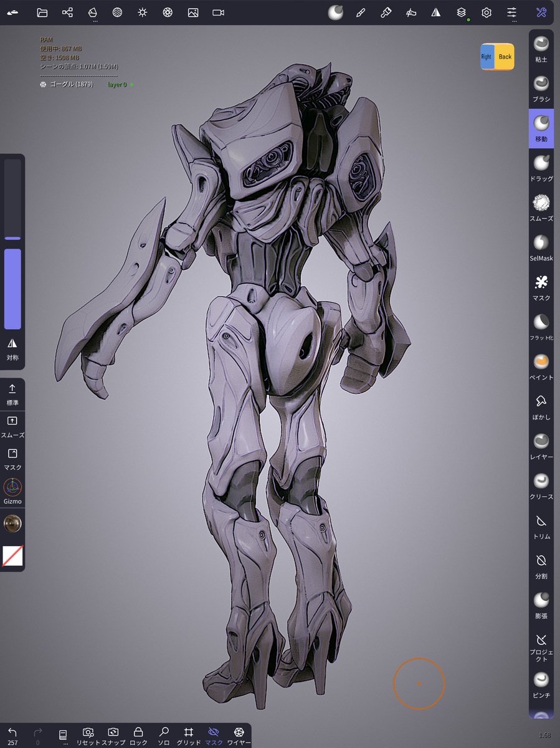Click the Nomad logo at top left
This screenshot has height=748, width=560.
13,12
